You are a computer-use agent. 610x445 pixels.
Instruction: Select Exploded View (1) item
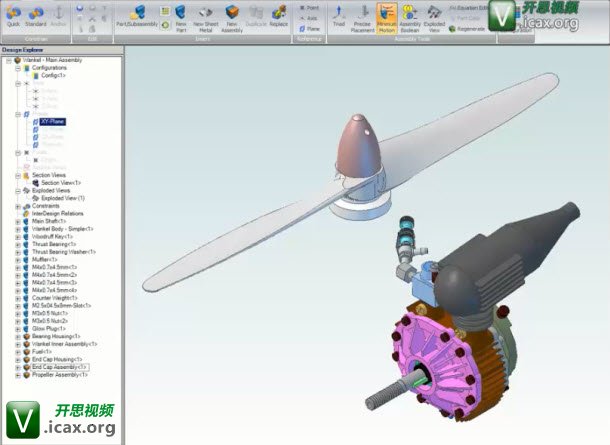(x=63, y=198)
